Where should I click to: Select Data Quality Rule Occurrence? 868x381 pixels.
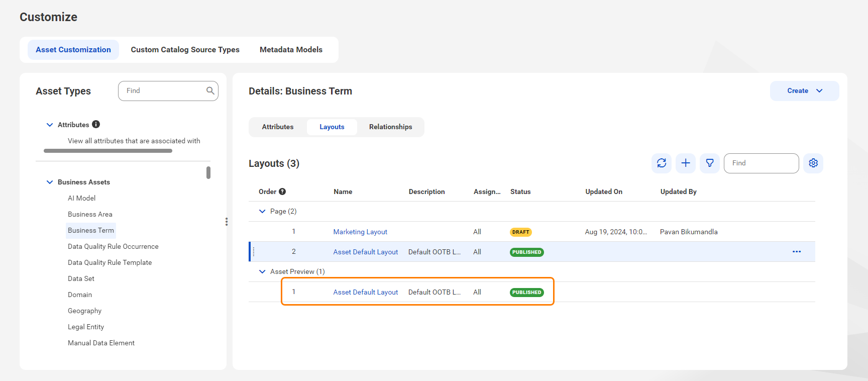point(113,246)
